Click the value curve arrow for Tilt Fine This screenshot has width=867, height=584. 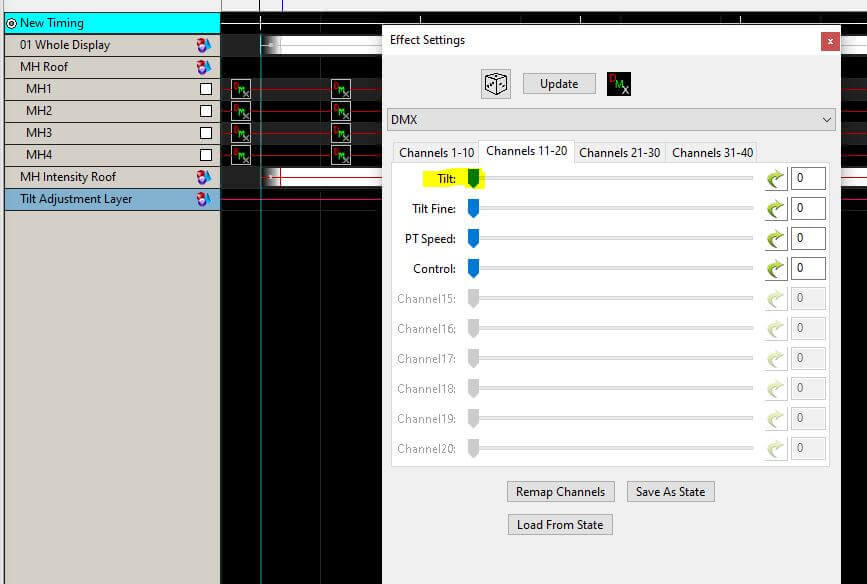click(x=776, y=209)
